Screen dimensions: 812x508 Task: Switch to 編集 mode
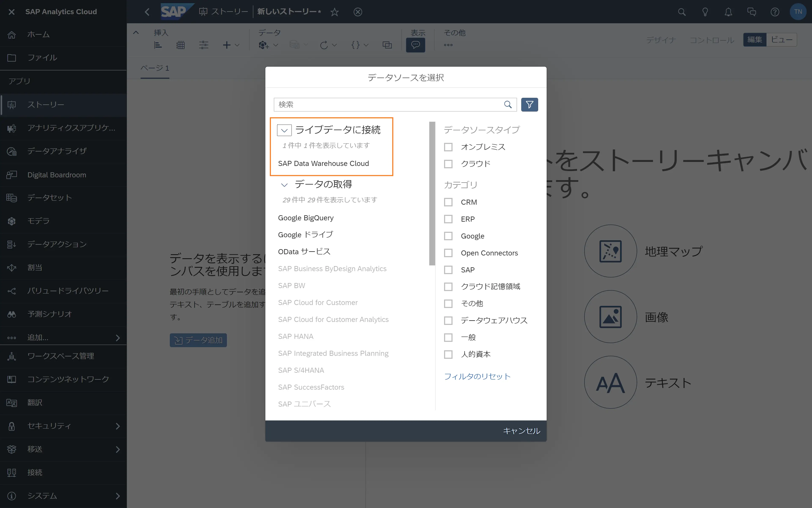[x=755, y=40]
